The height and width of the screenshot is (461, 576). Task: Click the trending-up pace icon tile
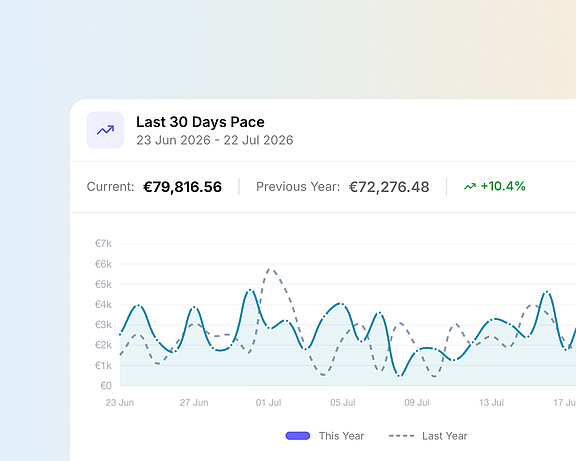coord(105,130)
